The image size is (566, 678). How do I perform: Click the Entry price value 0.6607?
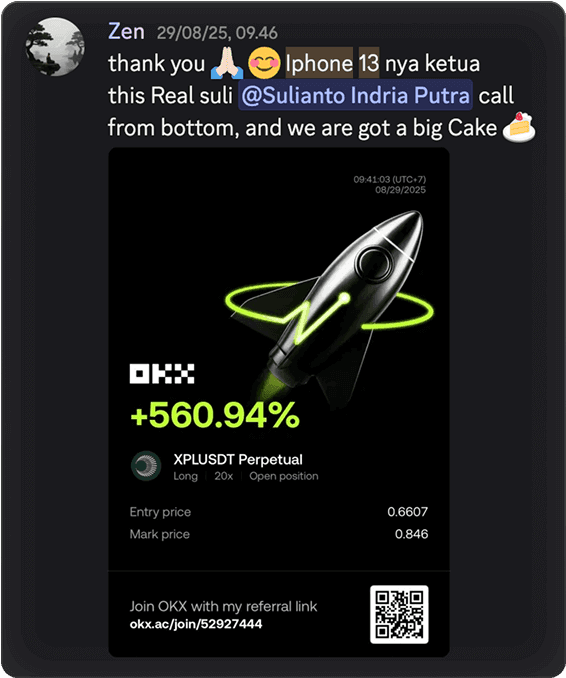407,512
